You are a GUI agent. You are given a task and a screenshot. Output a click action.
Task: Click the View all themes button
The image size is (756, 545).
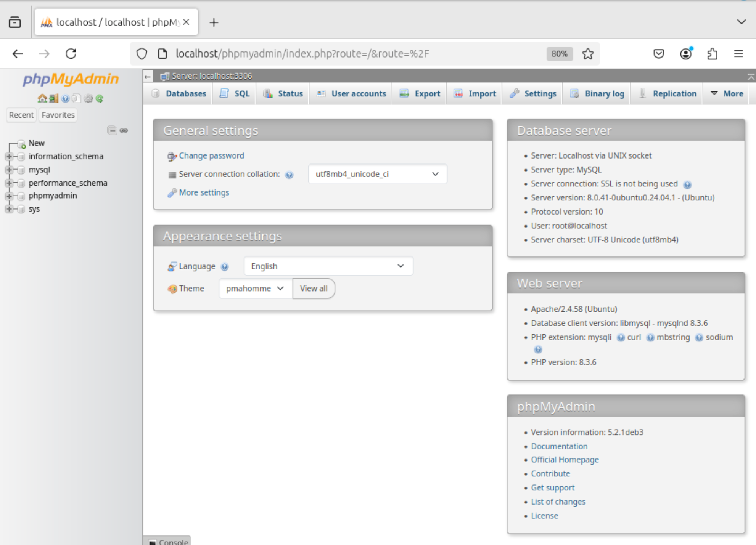pyautogui.click(x=314, y=289)
